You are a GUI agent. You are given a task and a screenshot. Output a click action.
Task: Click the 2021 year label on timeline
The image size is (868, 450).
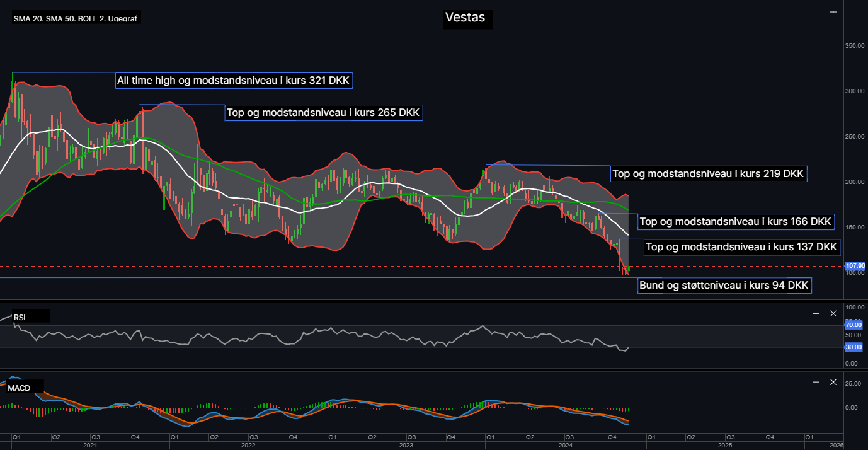coord(90,445)
